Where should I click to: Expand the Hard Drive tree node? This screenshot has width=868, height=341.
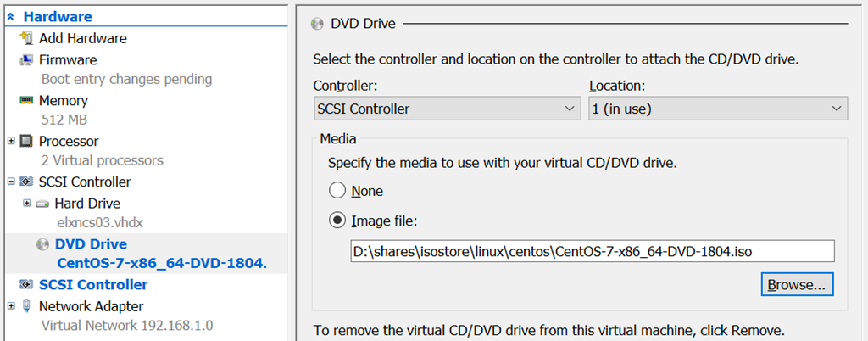coord(27,204)
